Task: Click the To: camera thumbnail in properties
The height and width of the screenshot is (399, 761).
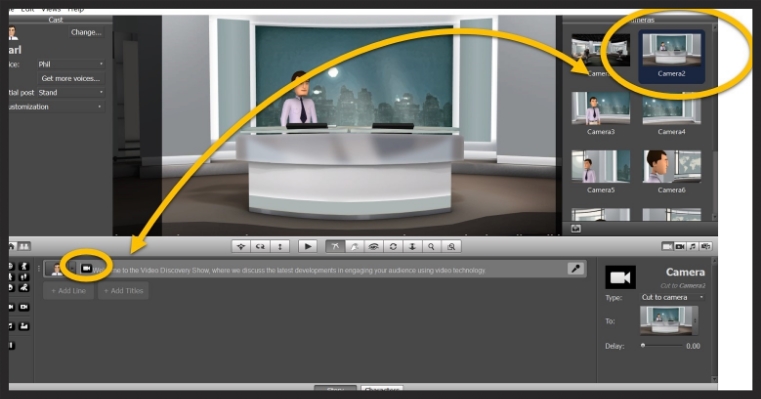Action: tap(669, 321)
